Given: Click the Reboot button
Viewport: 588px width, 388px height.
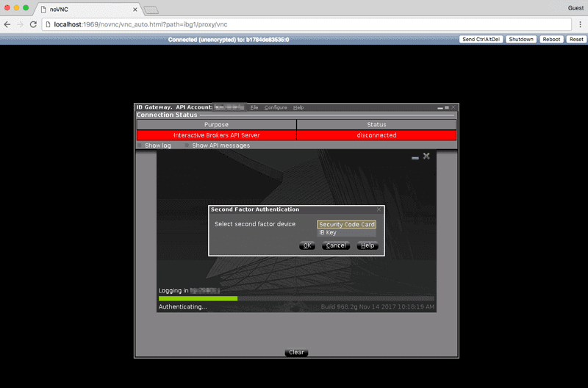Looking at the screenshot, I should [551, 40].
